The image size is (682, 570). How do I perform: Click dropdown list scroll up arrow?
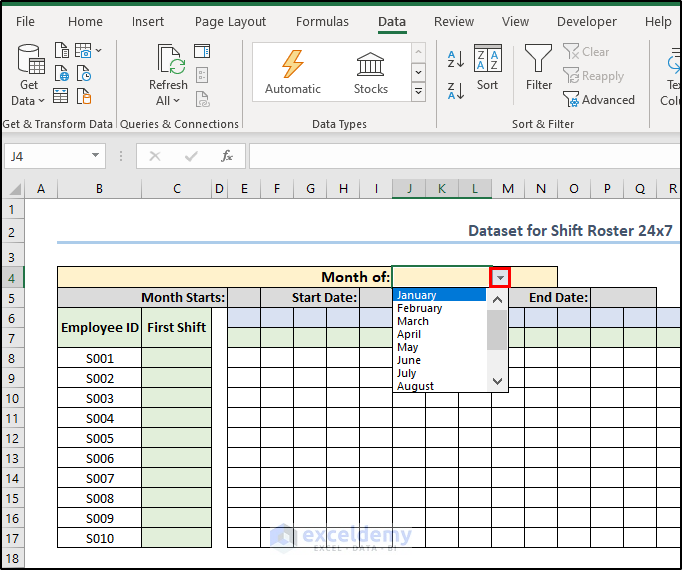point(497,300)
